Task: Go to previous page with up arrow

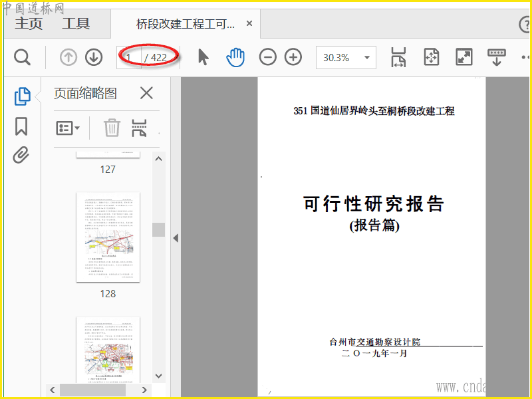Action: click(68, 57)
